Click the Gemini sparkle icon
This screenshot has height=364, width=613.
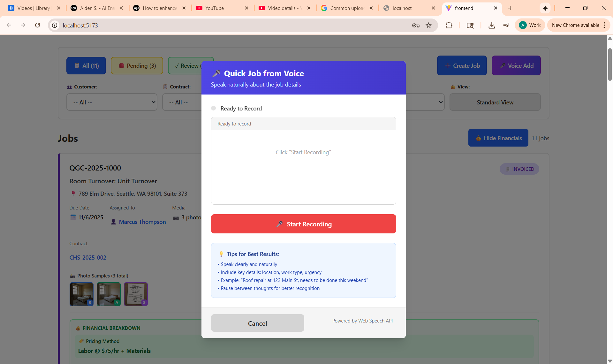pos(545,8)
